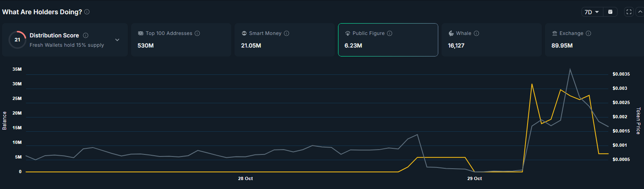
Task: Click the distribution score circular gauge
Action: click(17, 40)
